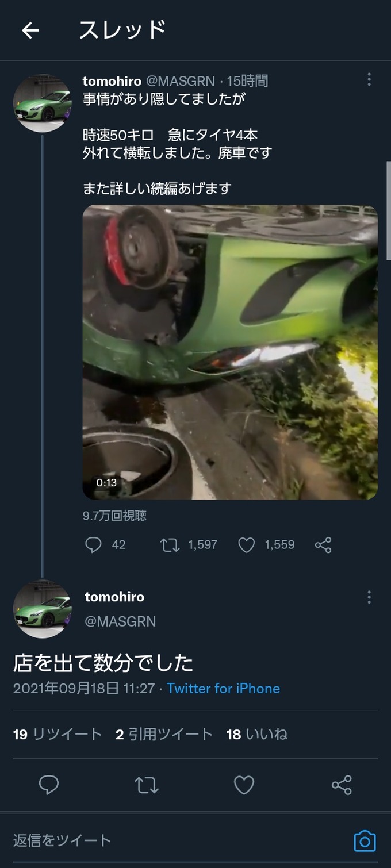The width and height of the screenshot is (391, 868).
Task: Retweet the second tweet using bottom icon
Action: pyautogui.click(x=147, y=785)
